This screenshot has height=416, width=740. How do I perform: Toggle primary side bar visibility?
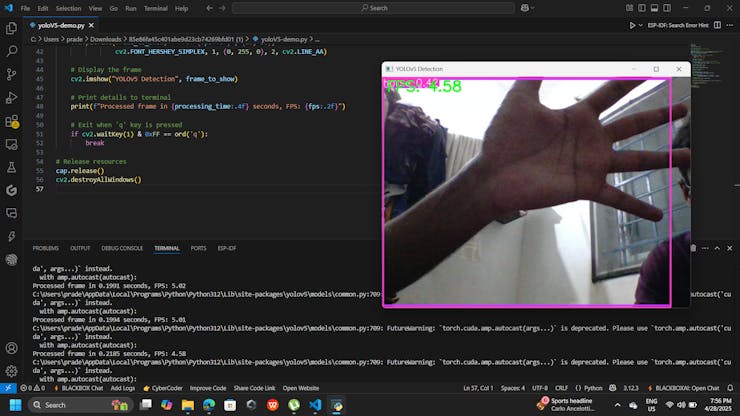coord(642,8)
